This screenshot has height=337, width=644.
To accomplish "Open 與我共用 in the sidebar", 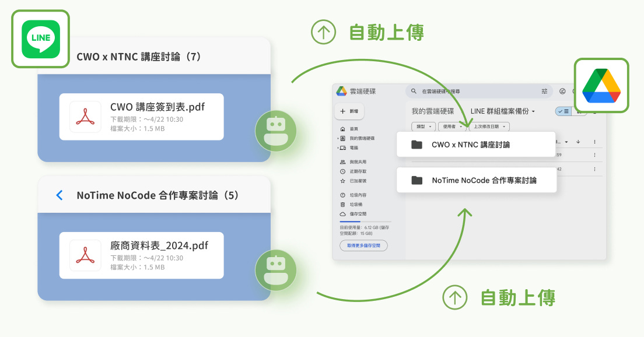I will click(353, 162).
